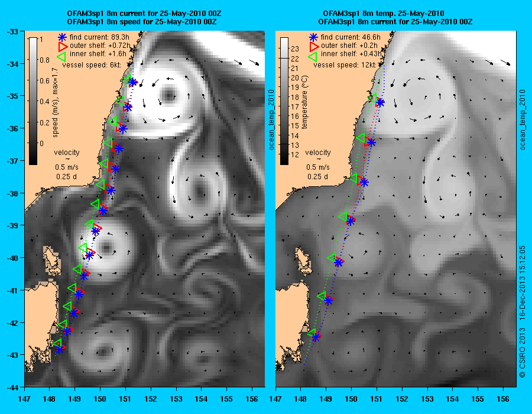
Task: Click the "23" value on the temperature color bar
Action: (x=295, y=49)
